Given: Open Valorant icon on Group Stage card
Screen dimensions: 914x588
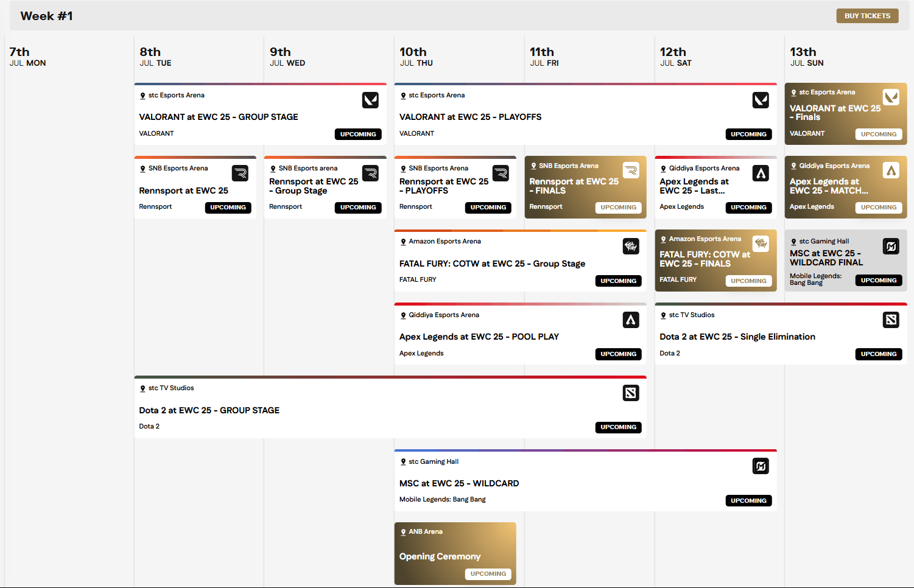Looking at the screenshot, I should tap(370, 100).
